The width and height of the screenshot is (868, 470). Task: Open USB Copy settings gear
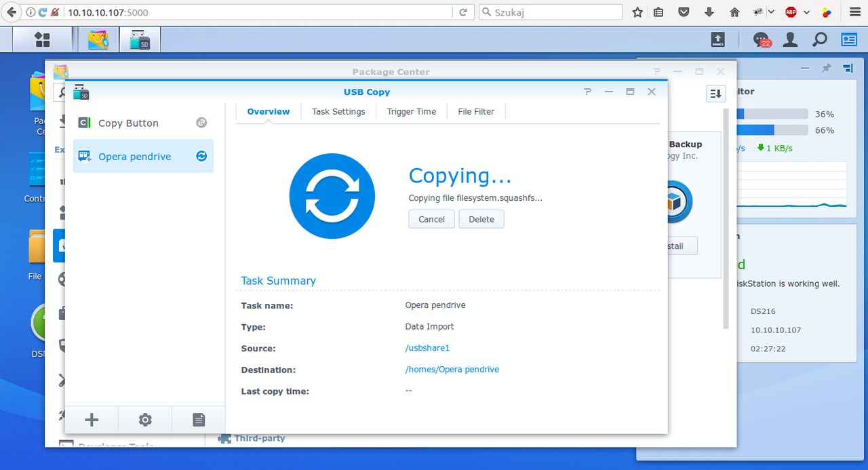click(145, 420)
